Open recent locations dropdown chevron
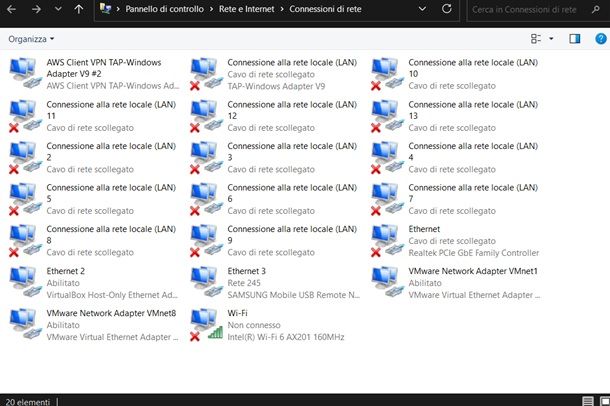Viewport: 610px width, 406px height. coord(58,9)
